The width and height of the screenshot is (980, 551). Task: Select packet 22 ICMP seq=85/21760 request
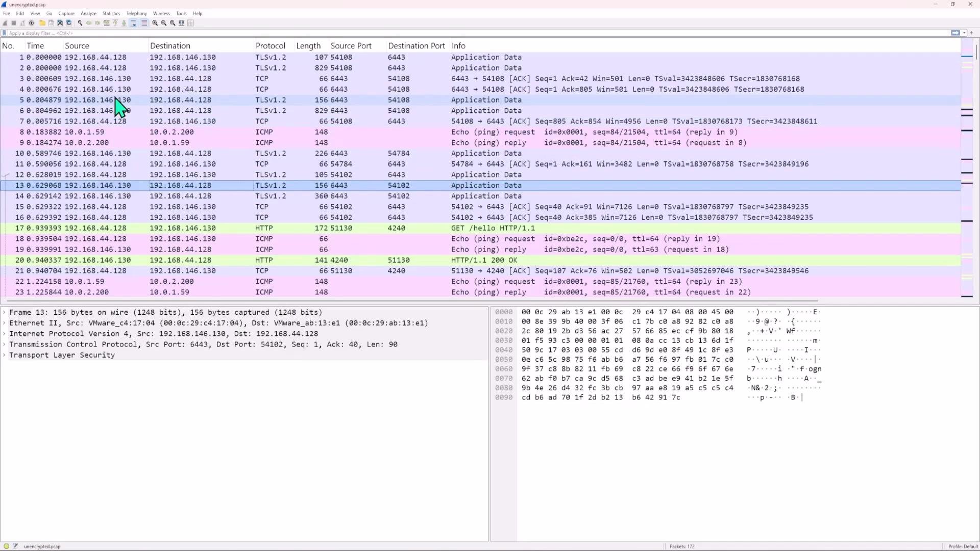coord(480,282)
